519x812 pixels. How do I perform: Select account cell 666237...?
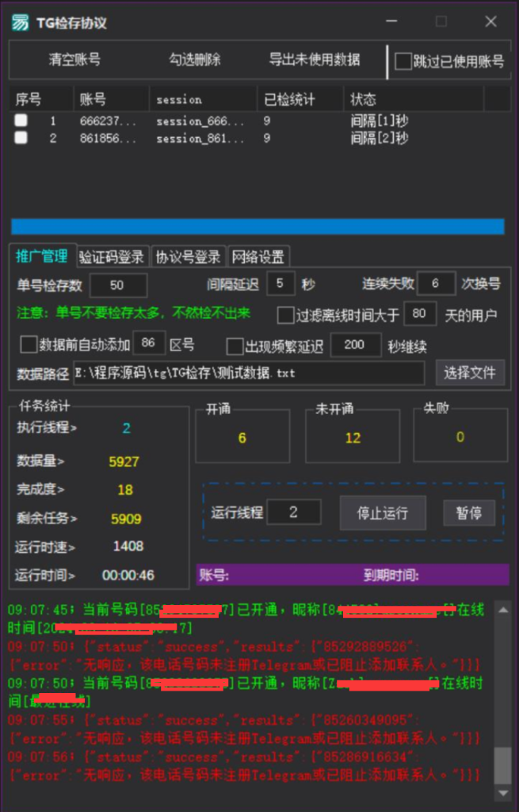[x=108, y=121]
